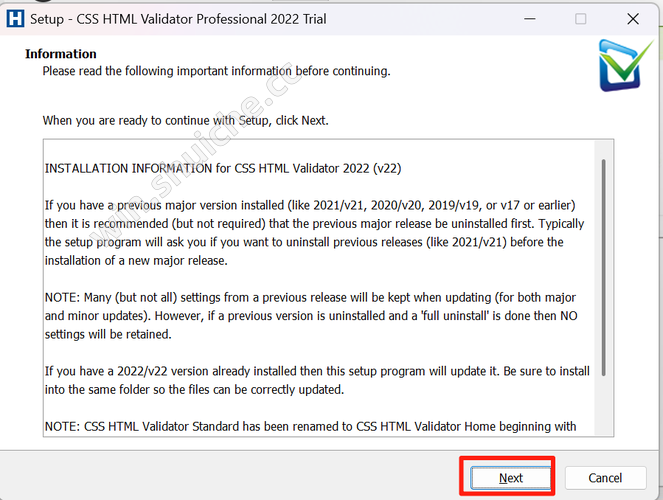Viewport: 663px width, 500px height.
Task: Click line starting 'NOTE: Many (but not all) settings'
Action: [x=310, y=298]
